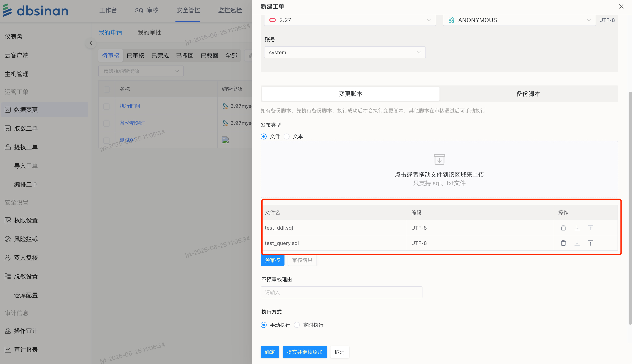Viewport: 632px width, 364px height.
Task: Switch to 备份脚本 tab
Action: [528, 94]
